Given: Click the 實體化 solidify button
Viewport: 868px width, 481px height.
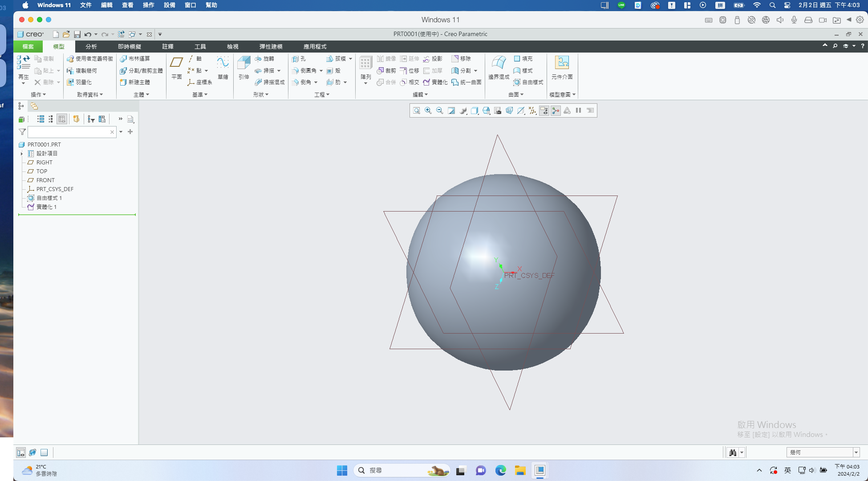Looking at the screenshot, I should (435, 82).
